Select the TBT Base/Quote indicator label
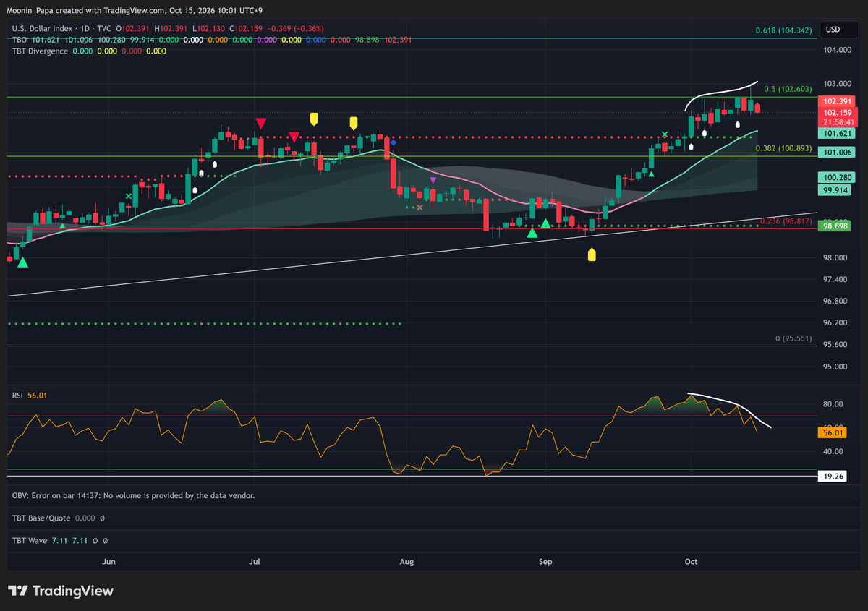 tap(41, 518)
